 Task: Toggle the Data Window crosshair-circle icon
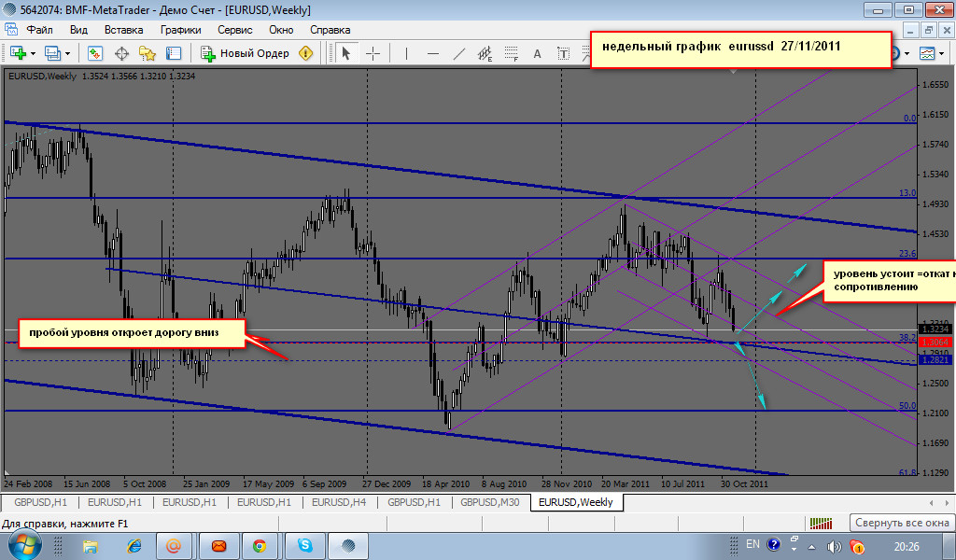click(x=122, y=53)
